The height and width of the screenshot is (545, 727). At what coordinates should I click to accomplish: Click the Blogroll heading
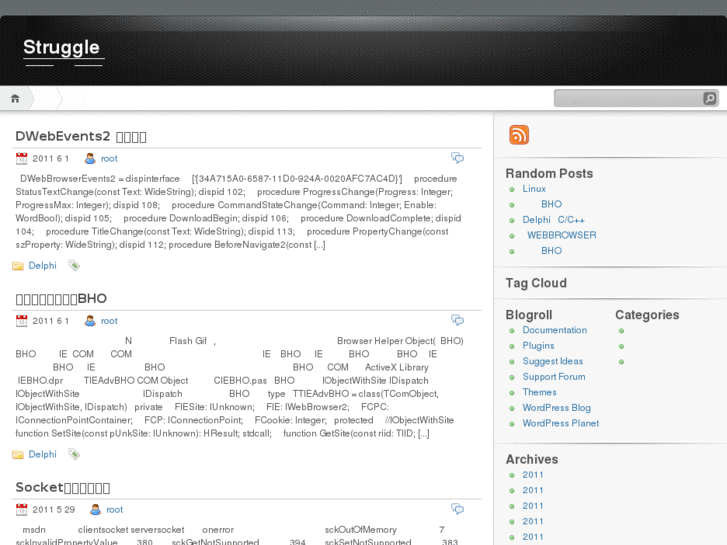pos(529,315)
